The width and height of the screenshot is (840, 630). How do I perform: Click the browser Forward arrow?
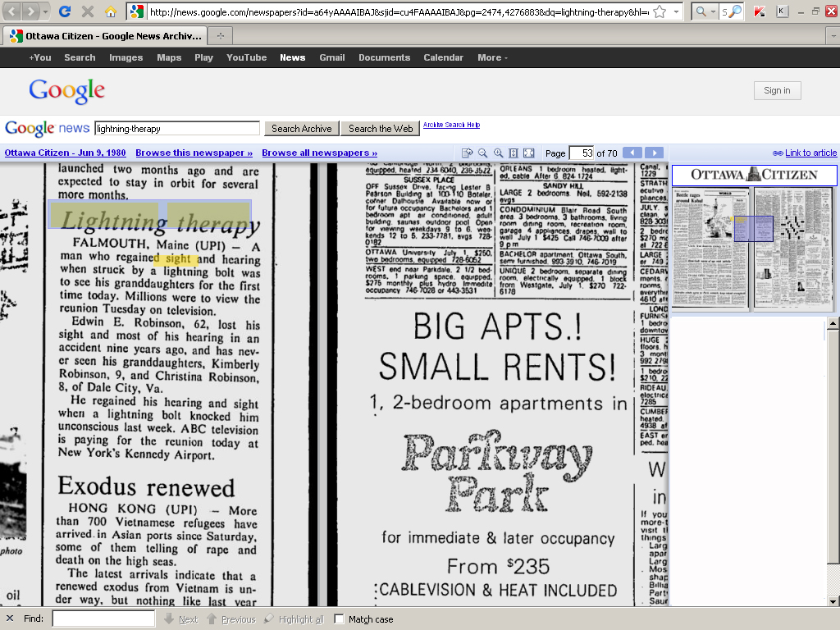pos(30,11)
